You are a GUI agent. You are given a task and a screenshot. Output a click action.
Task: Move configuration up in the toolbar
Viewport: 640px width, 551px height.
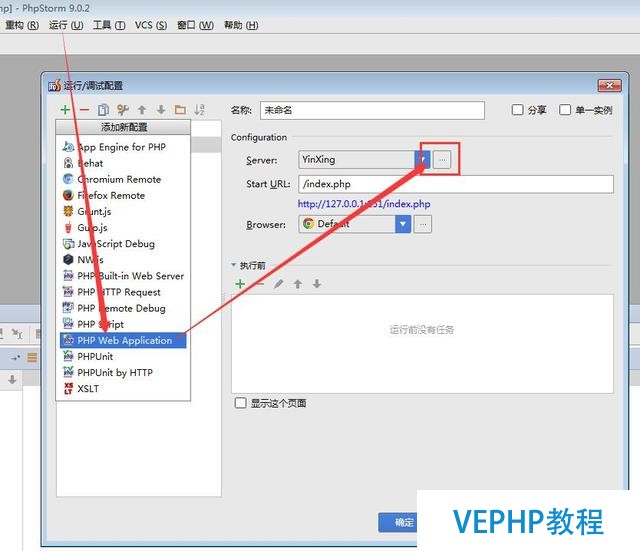click(142, 109)
